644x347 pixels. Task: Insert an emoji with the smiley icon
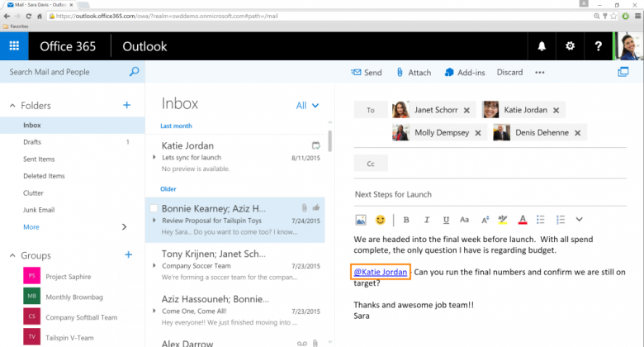(381, 220)
